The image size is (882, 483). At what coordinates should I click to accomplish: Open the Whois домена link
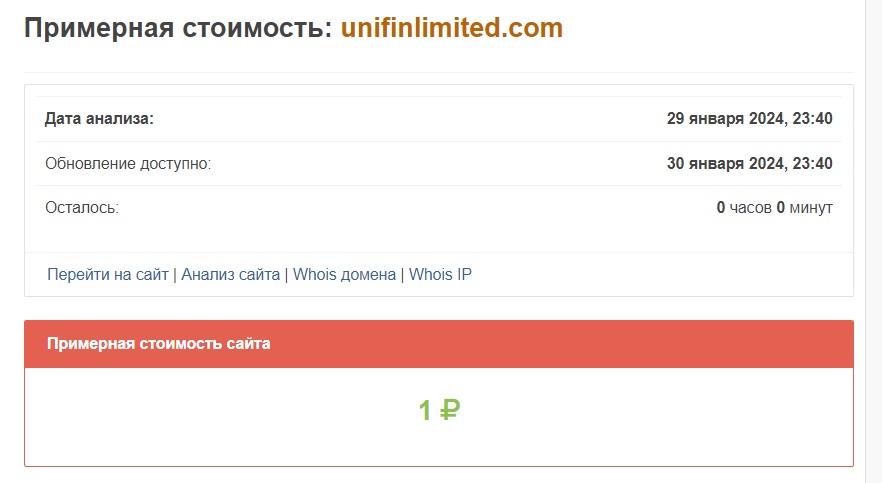(344, 274)
